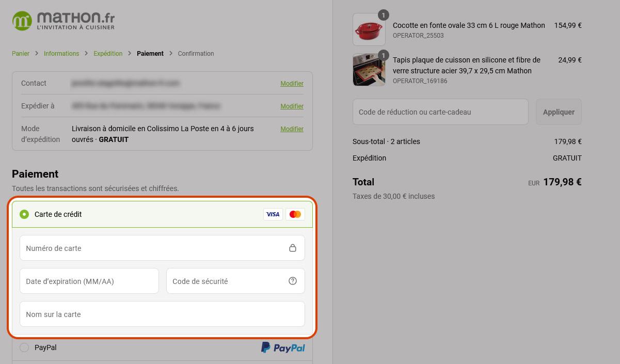Click the OPERATOR_169186 reference

coord(420,81)
